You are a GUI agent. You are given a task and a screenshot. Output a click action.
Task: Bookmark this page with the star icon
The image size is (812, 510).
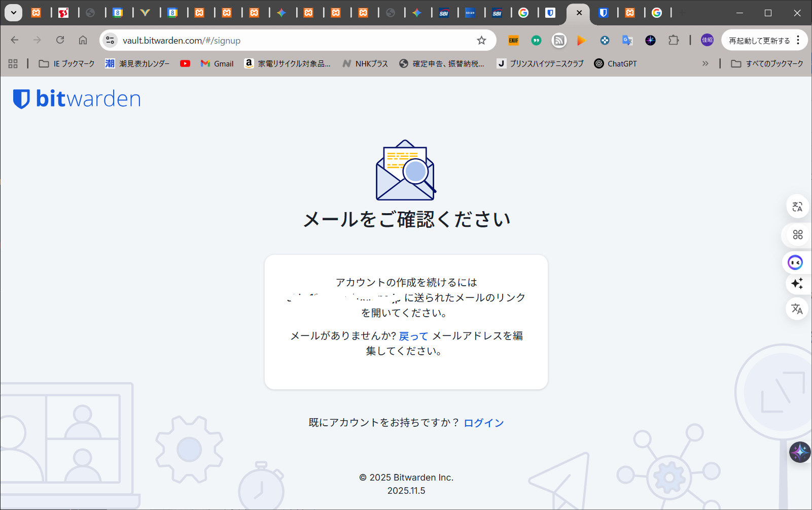tap(481, 40)
